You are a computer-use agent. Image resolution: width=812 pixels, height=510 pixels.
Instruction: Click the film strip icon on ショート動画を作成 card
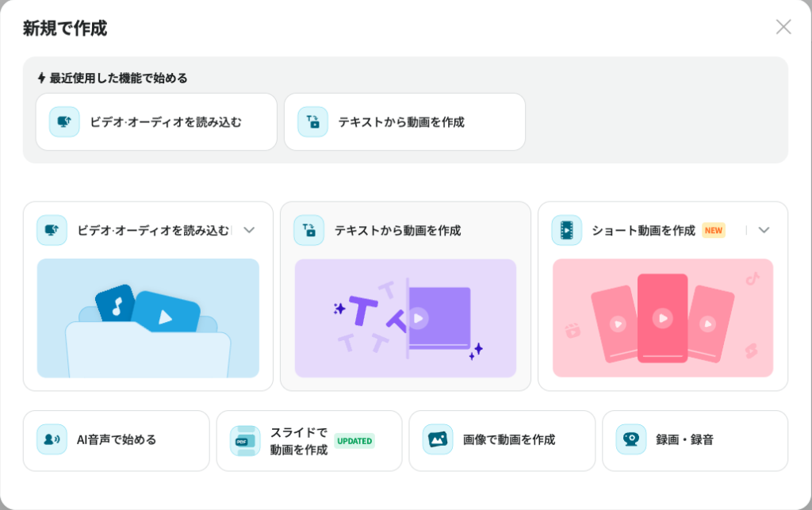(567, 230)
